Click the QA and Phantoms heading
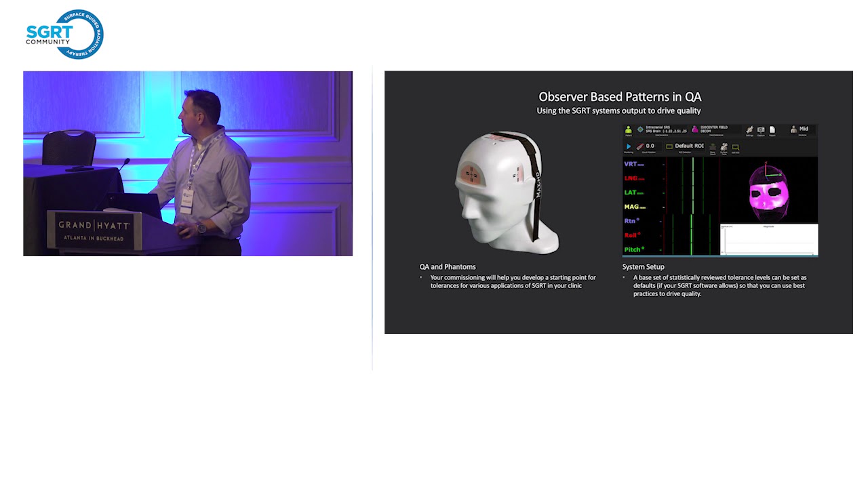 pos(448,267)
